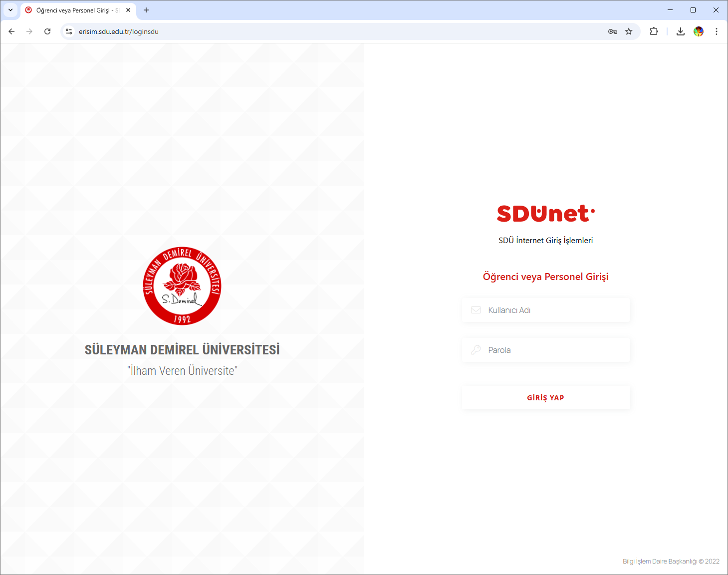
Task: Click the browser back arrow
Action: [11, 31]
